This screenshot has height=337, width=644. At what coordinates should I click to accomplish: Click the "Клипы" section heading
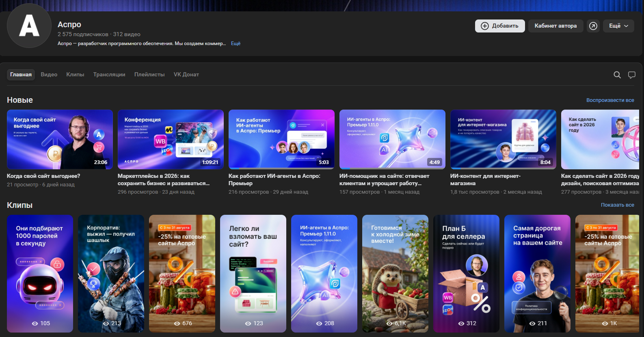click(x=19, y=205)
